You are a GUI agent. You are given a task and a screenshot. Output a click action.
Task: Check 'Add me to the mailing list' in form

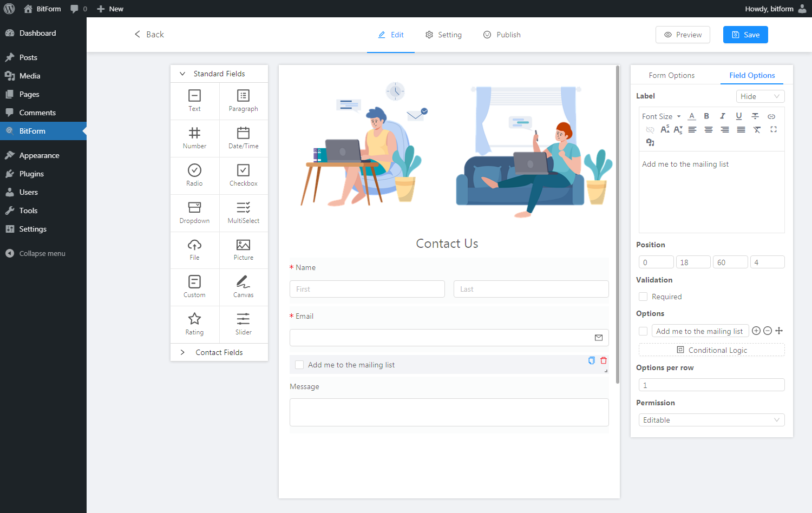point(299,365)
